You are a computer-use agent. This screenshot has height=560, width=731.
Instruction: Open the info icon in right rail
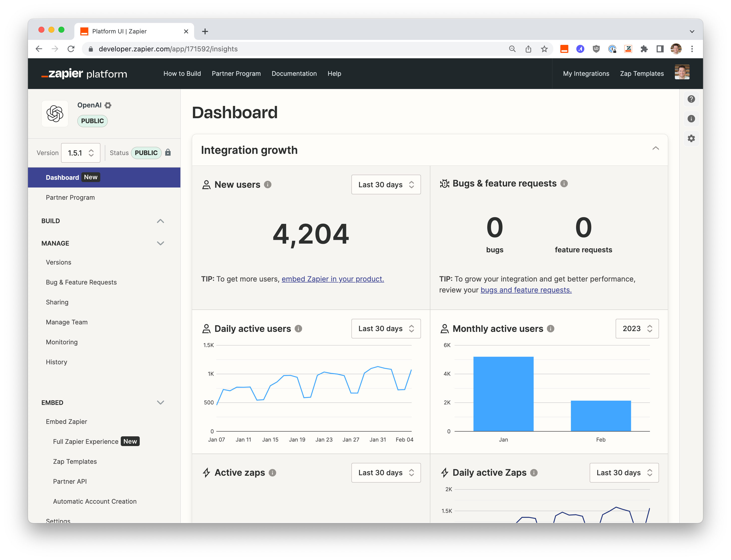pyautogui.click(x=691, y=119)
